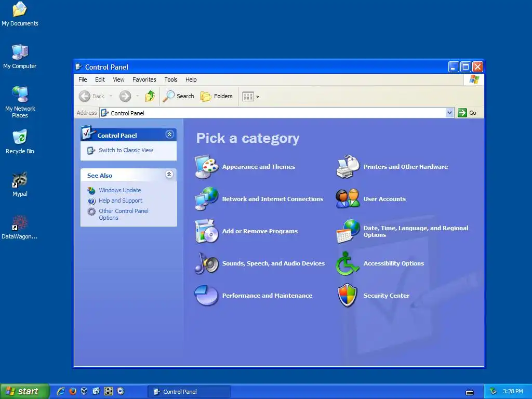The width and height of the screenshot is (532, 399).
Task: Select the Control Panel taskbar button
Action: pyautogui.click(x=189, y=392)
